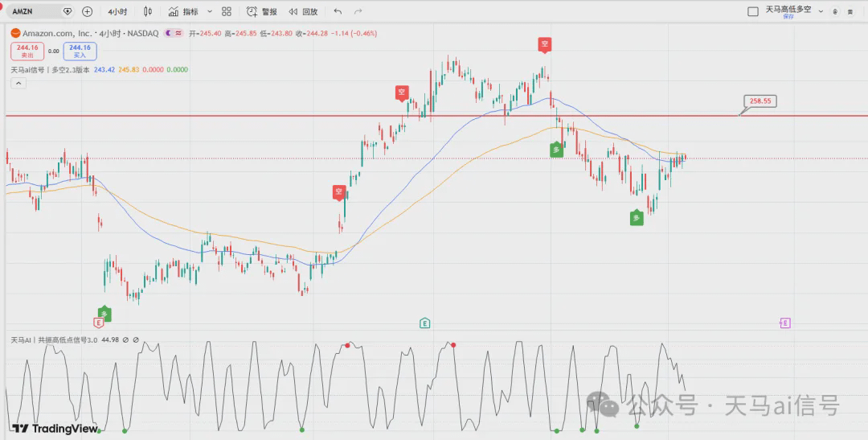868x440 pixels.
Task: Click the purple E future earnings marker
Action: coord(785,323)
